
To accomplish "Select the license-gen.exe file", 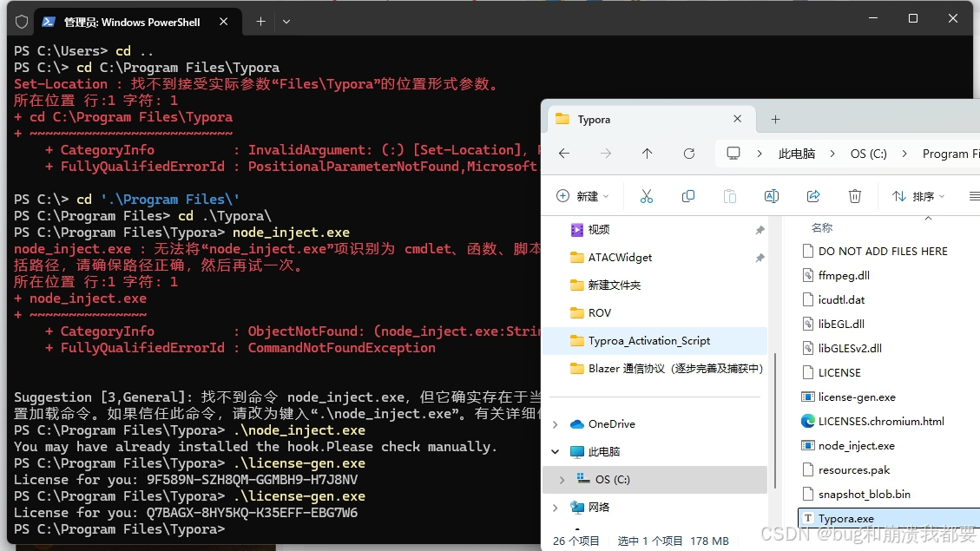I will point(857,397).
